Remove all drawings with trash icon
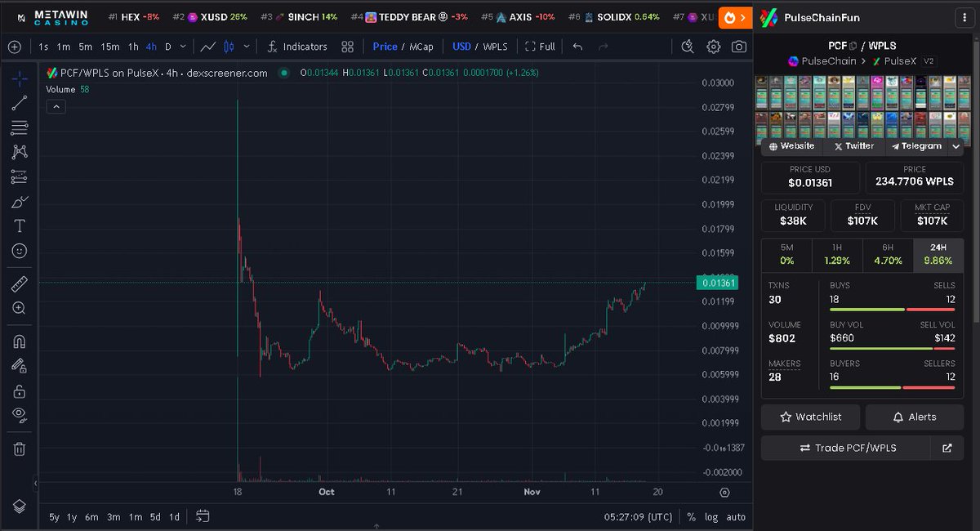Image resolution: width=980 pixels, height=531 pixels. [20, 448]
